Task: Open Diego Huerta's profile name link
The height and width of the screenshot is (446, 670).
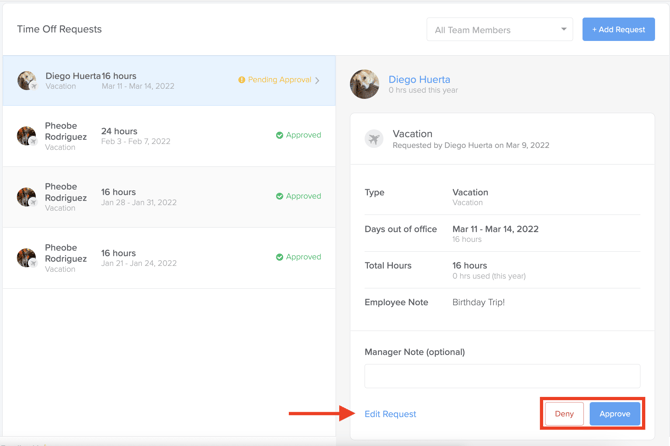Action: point(419,79)
